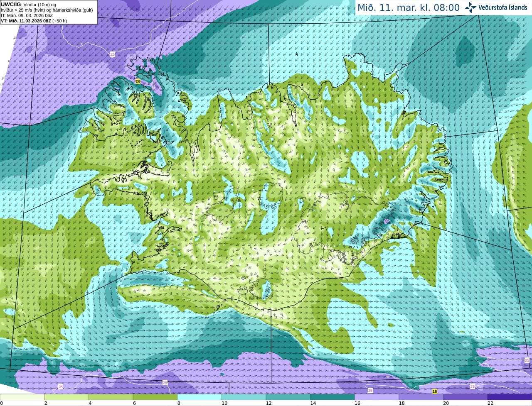Select the above 22 m/s dark violet swatch
This screenshot has width=532, height=406.
[510, 397]
